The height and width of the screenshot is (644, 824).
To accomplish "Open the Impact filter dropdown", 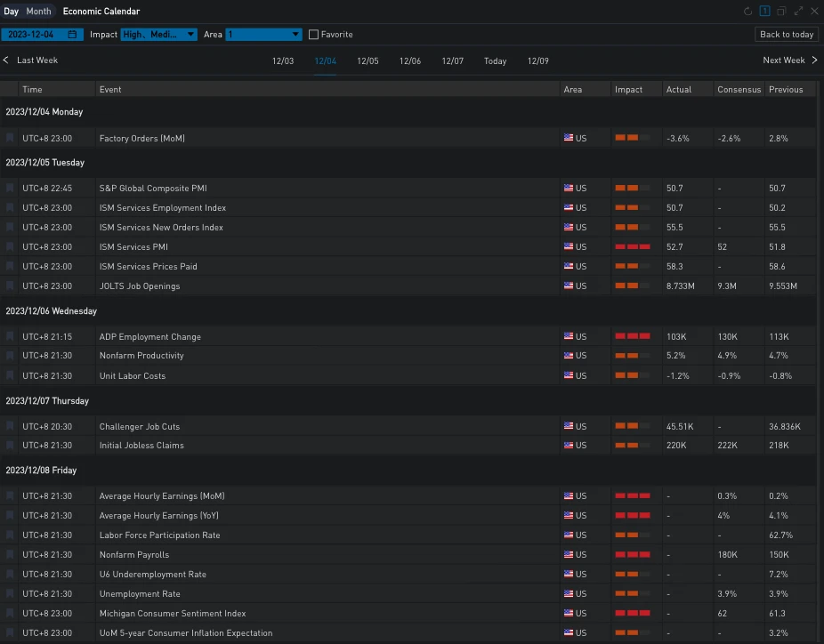I will coord(158,35).
